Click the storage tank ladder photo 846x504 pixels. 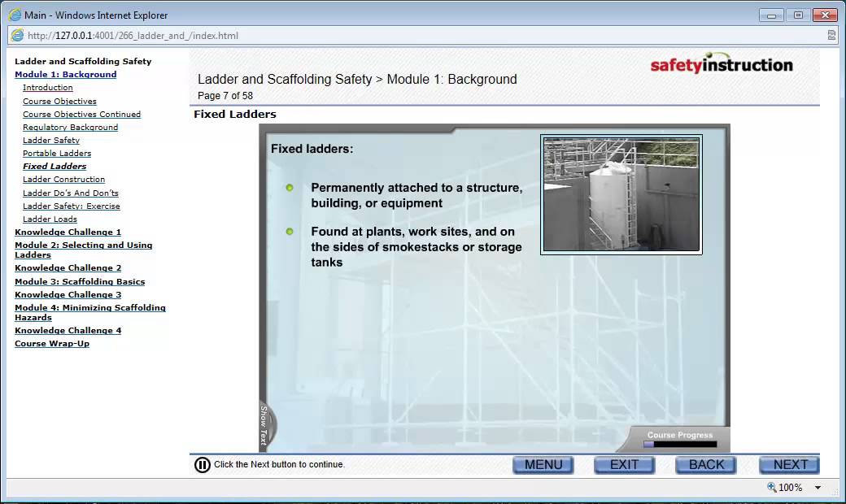click(621, 194)
